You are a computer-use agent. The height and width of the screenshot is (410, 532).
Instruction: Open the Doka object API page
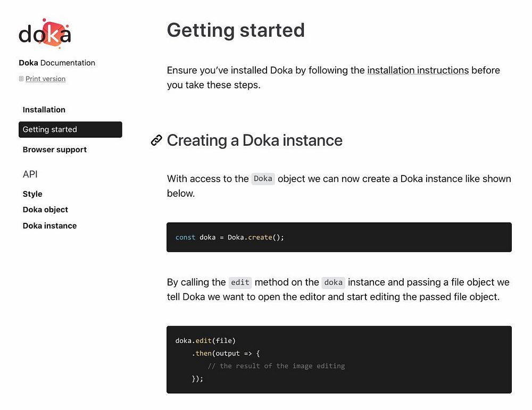[x=45, y=210]
